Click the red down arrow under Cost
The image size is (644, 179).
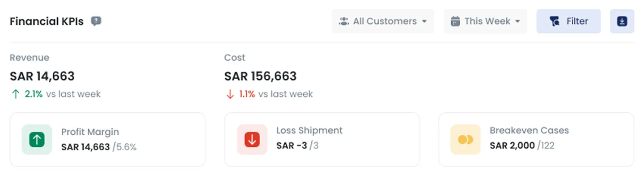pos(230,94)
